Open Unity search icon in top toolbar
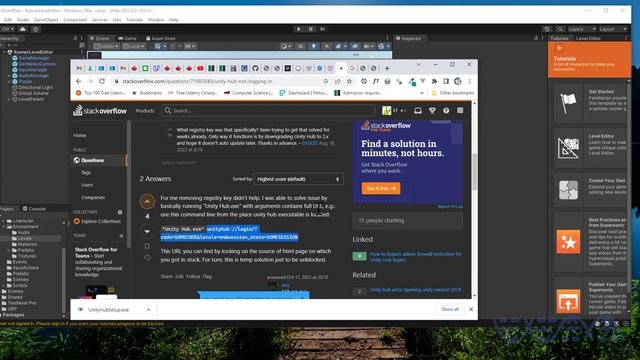 coord(560,29)
